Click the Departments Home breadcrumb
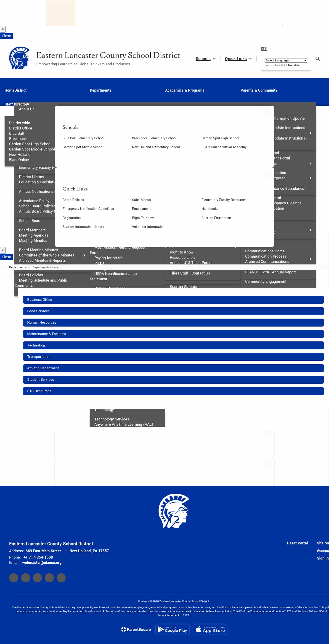The height and width of the screenshot is (644, 329). click(x=45, y=267)
